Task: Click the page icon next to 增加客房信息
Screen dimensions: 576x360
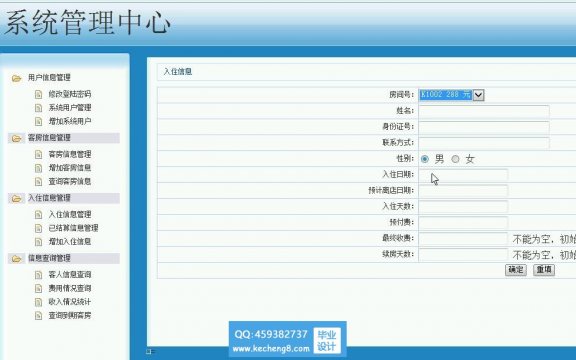Action: tap(39, 168)
